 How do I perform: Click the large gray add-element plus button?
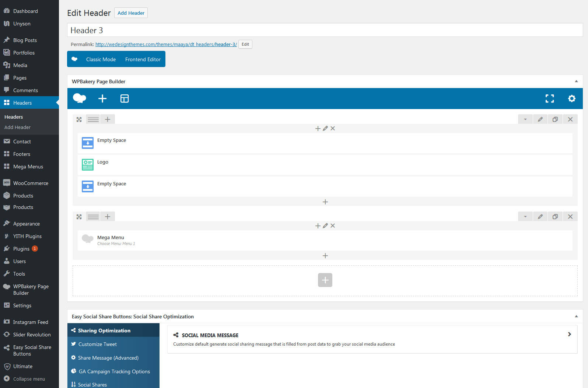(x=325, y=280)
